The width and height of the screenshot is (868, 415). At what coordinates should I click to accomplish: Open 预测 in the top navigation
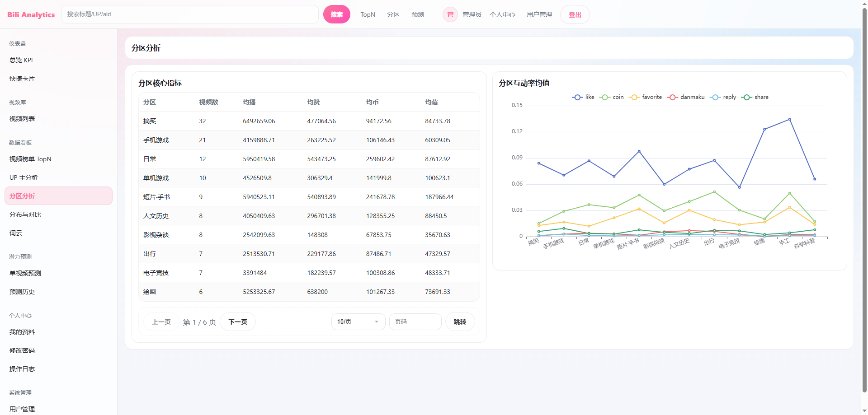(418, 14)
